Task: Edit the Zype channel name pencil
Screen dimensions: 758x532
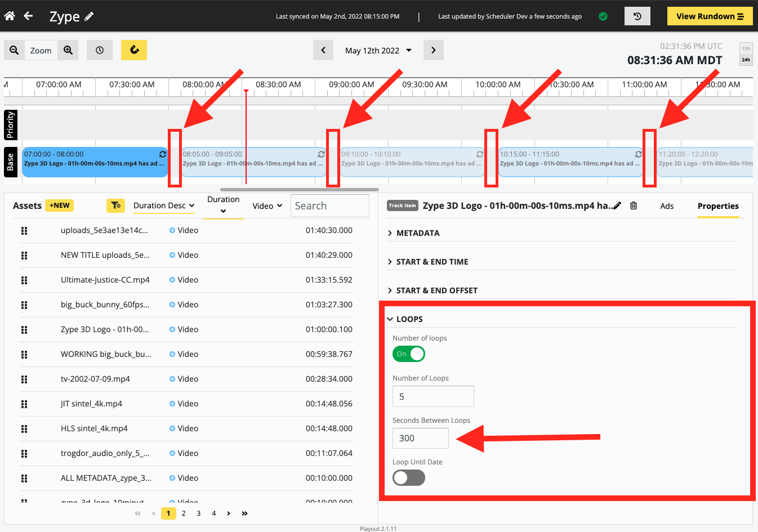Action: (89, 16)
